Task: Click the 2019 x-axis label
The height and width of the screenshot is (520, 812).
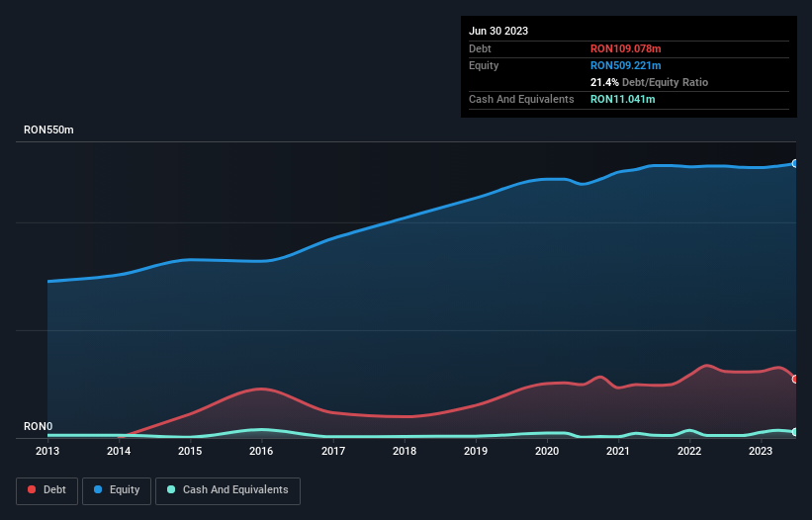Action: (476, 451)
